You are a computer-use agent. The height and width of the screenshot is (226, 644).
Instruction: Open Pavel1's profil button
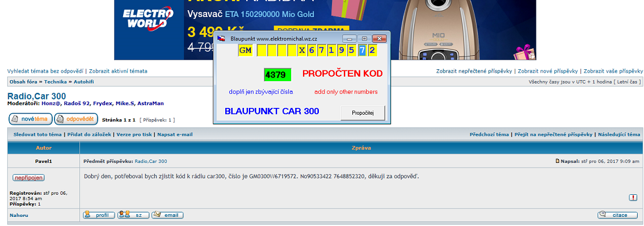[99, 215]
